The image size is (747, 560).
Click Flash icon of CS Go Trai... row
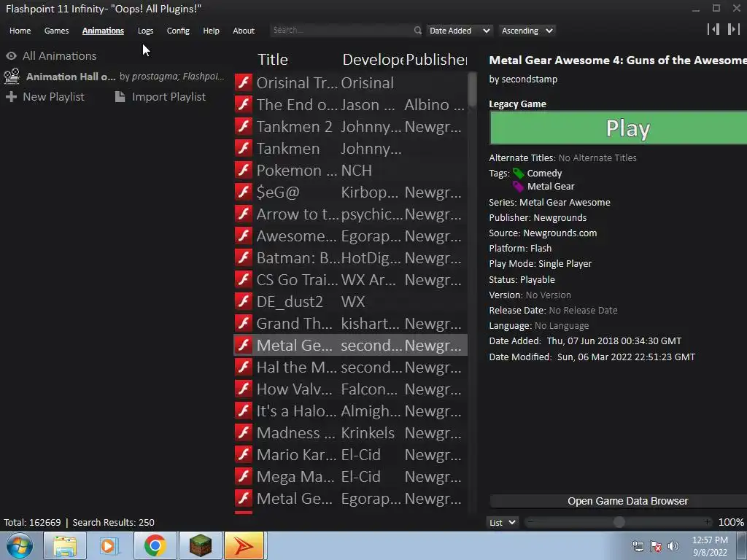244,279
